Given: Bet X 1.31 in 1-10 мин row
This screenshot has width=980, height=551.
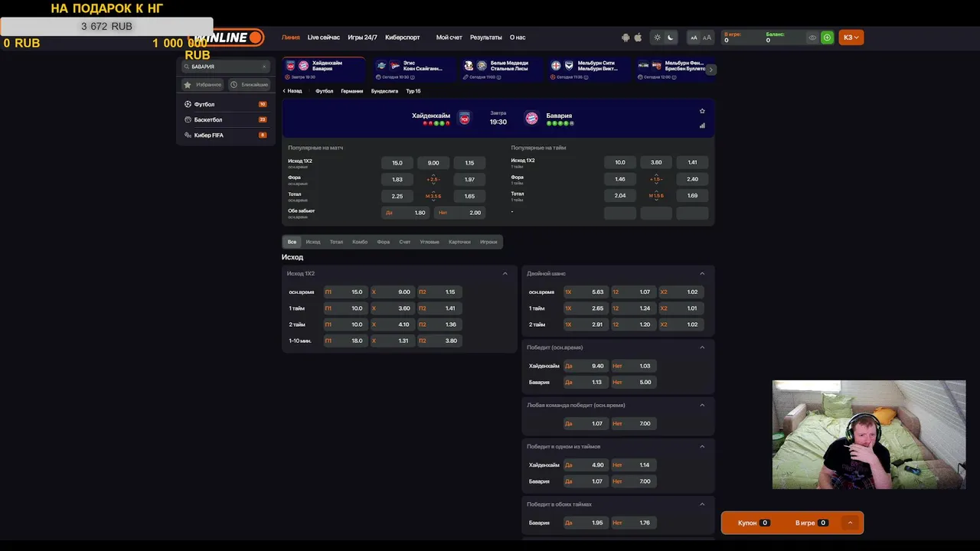Looking at the screenshot, I should [x=392, y=341].
